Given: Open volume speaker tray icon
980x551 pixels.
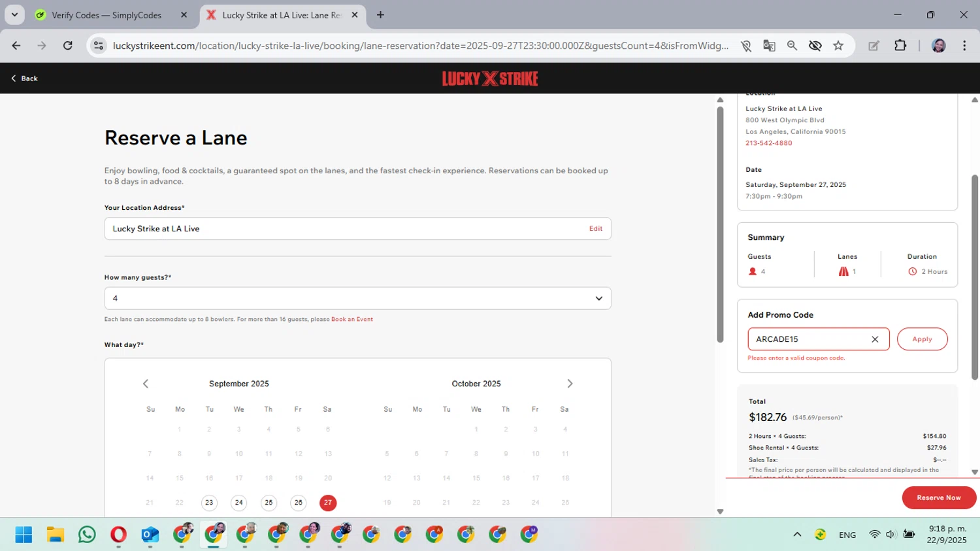Looking at the screenshot, I should [890, 535].
